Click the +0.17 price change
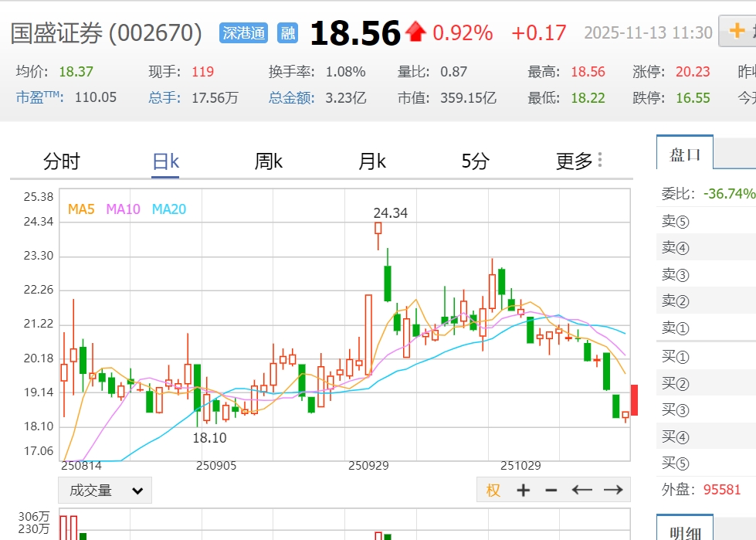756x540 pixels. [x=538, y=32]
